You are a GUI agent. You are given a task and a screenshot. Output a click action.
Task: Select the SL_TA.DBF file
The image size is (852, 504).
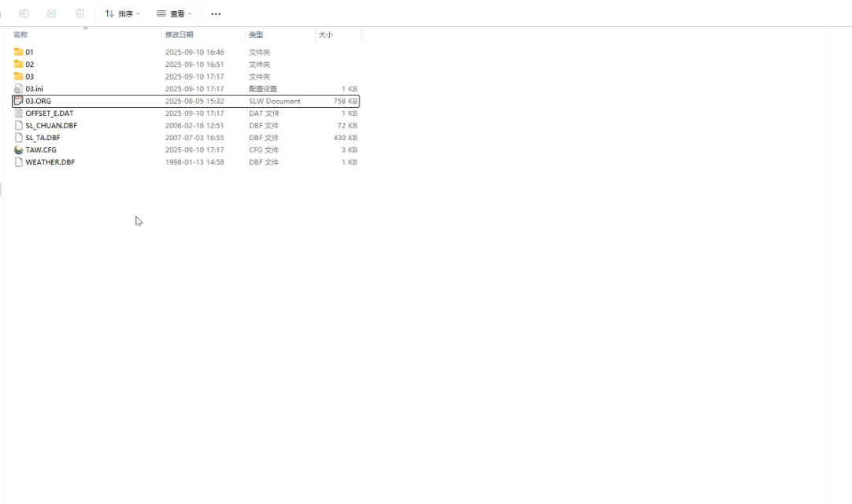coord(43,138)
